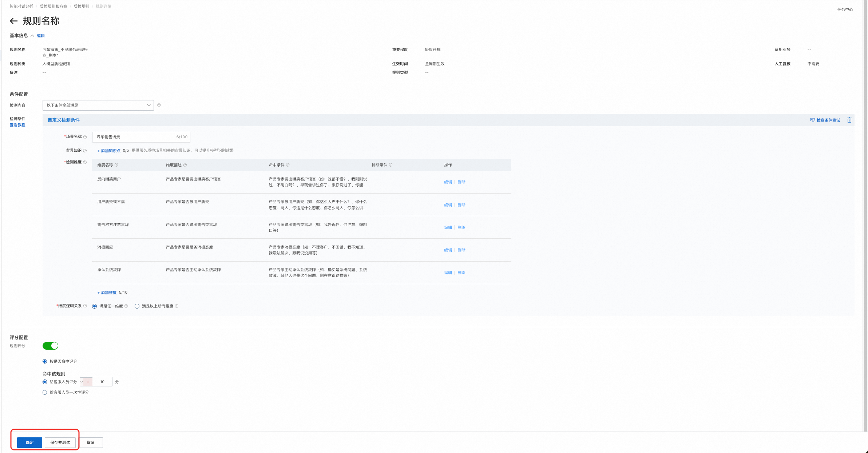Click the 大模型质检规则 rule type value
The width and height of the screenshot is (868, 453).
click(56, 64)
